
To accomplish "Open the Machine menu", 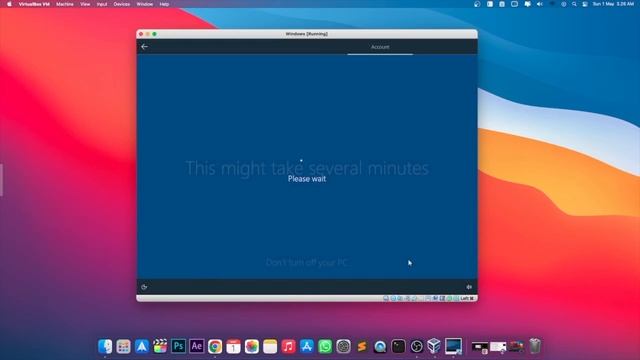I will point(64,4).
